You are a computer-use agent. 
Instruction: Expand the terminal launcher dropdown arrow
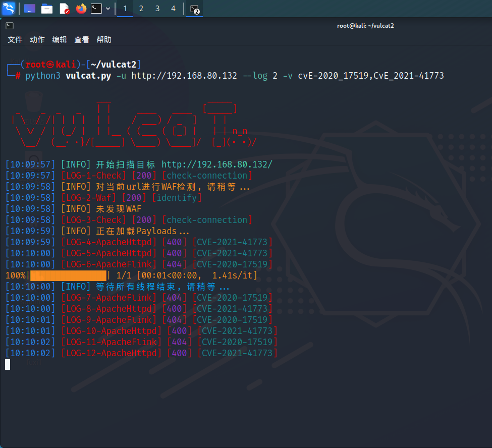[x=108, y=9]
